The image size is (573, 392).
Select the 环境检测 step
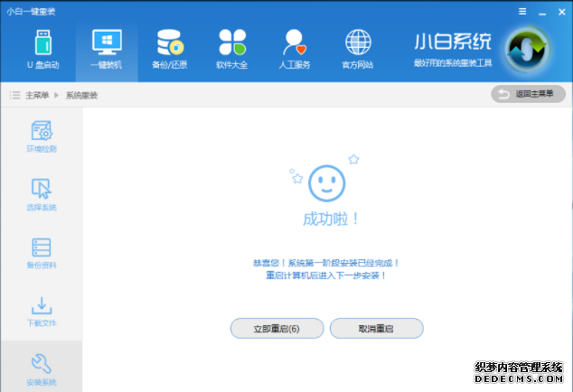pos(42,136)
